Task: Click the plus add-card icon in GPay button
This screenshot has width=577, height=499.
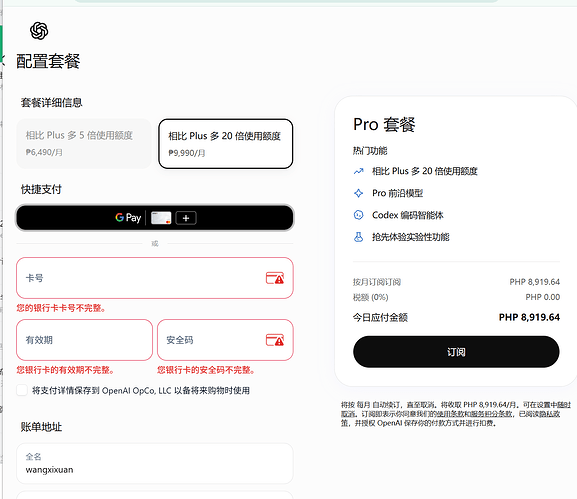Action: point(186,218)
